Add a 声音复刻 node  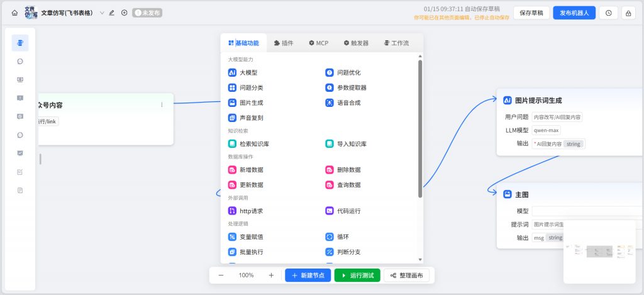[246, 118]
